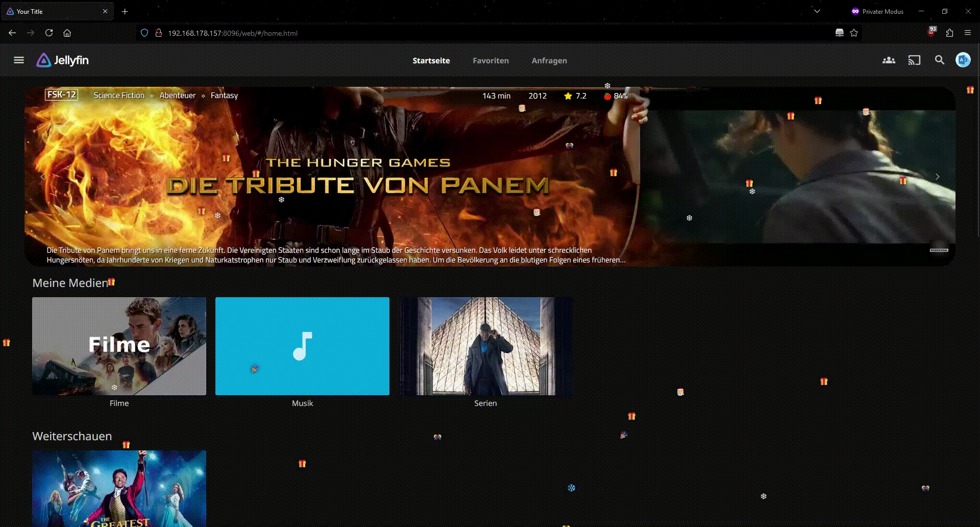Click the Filme label below card
Image resolution: width=980 pixels, height=527 pixels.
[x=119, y=403]
